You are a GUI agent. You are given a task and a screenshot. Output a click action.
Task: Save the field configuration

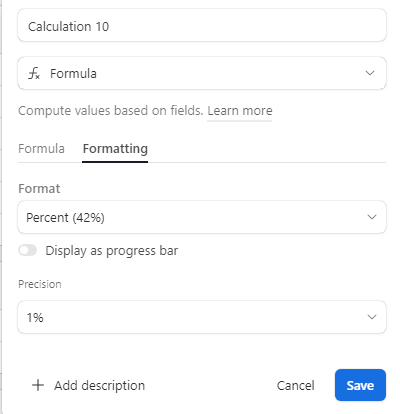point(360,385)
